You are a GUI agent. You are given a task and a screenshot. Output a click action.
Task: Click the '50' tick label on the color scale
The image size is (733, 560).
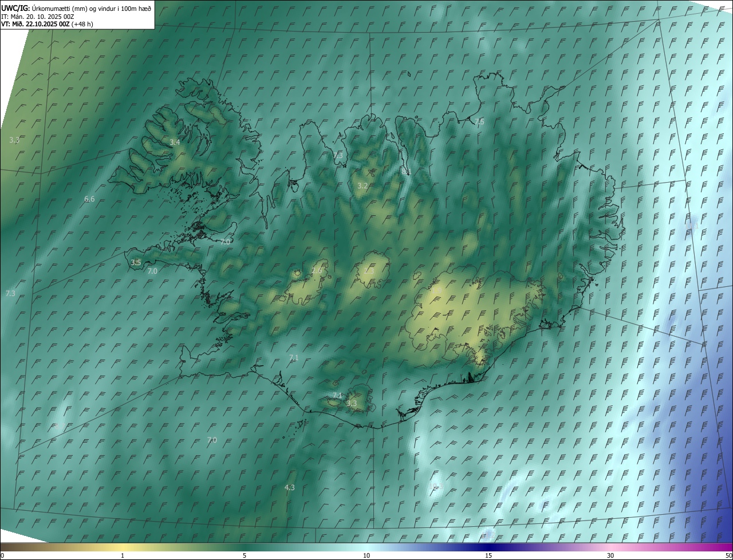pos(728,555)
